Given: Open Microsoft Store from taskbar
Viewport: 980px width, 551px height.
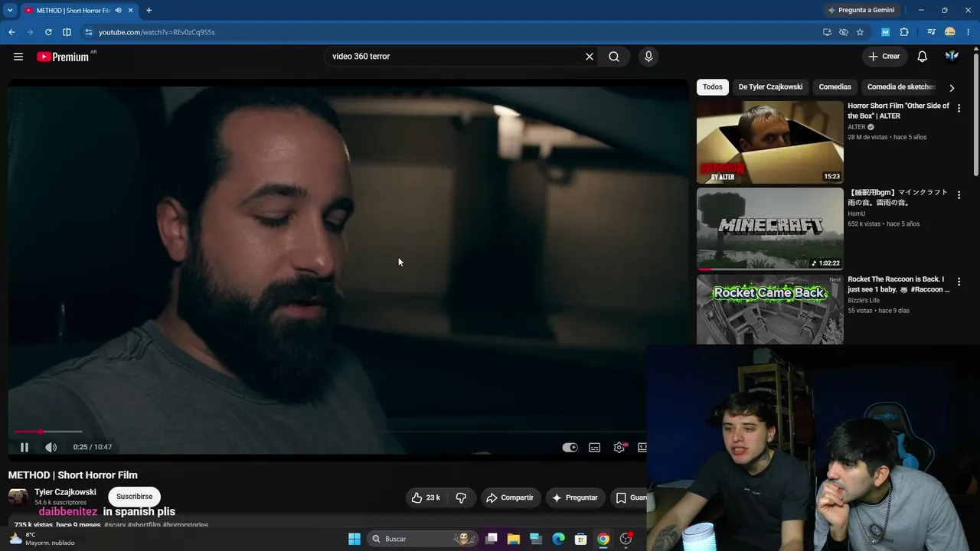Looking at the screenshot, I should 581,539.
